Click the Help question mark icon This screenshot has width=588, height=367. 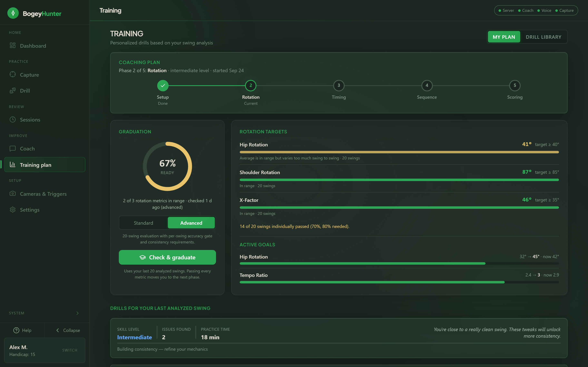(16, 330)
